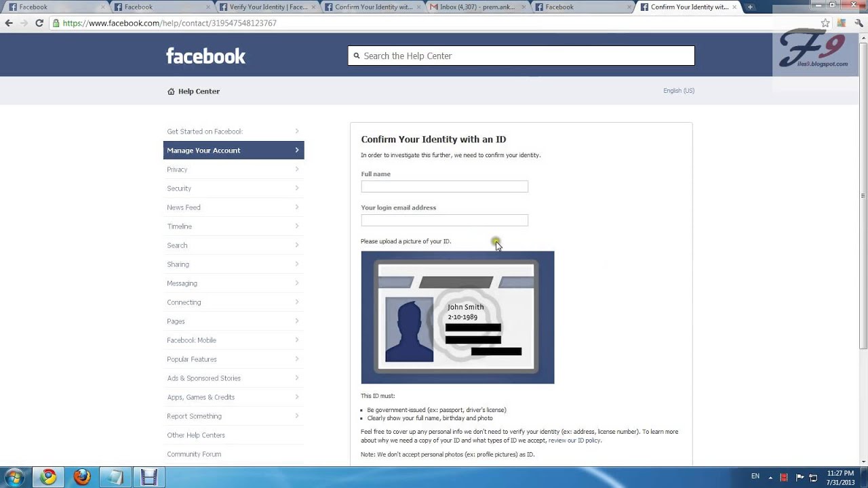
Task: Expand the Sharing help section
Action: (x=233, y=264)
